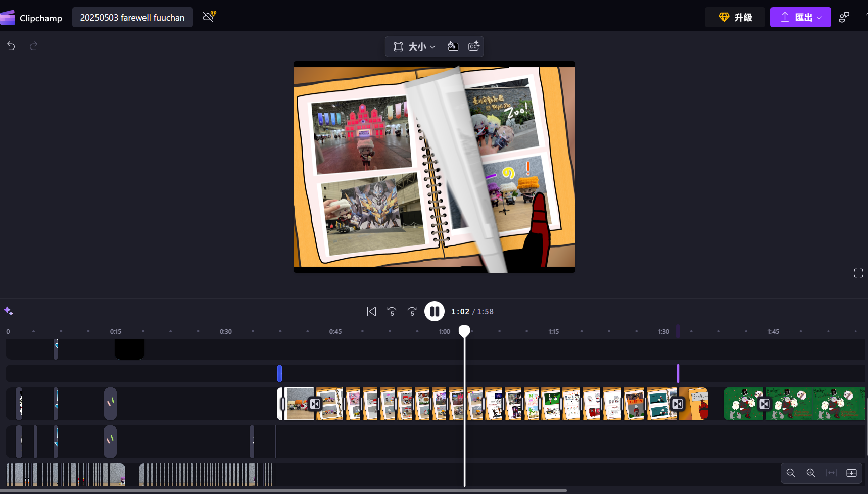Click the 1:45 mark on the timeline ruler
Viewport: 868px width, 494px height.
[x=773, y=332]
